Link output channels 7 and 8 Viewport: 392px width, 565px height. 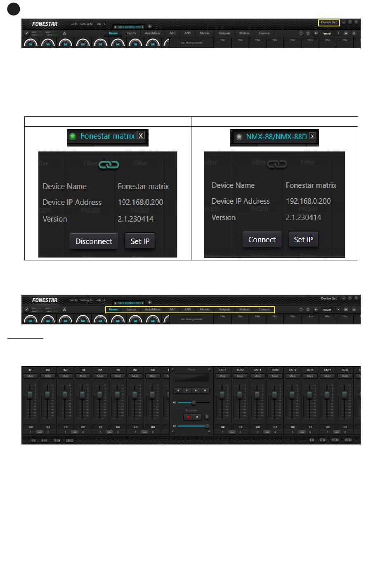tap(337, 432)
